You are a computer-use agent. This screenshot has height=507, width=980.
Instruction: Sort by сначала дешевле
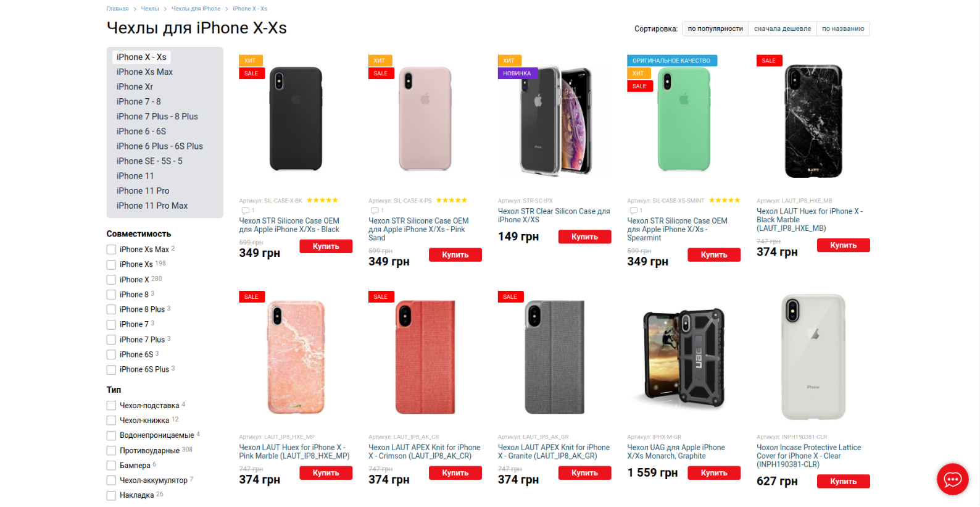(x=783, y=28)
